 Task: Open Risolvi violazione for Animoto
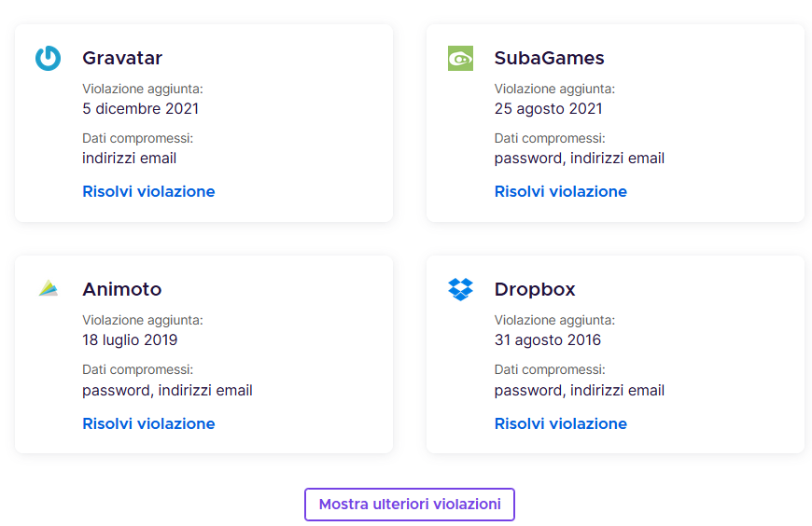[x=148, y=423]
